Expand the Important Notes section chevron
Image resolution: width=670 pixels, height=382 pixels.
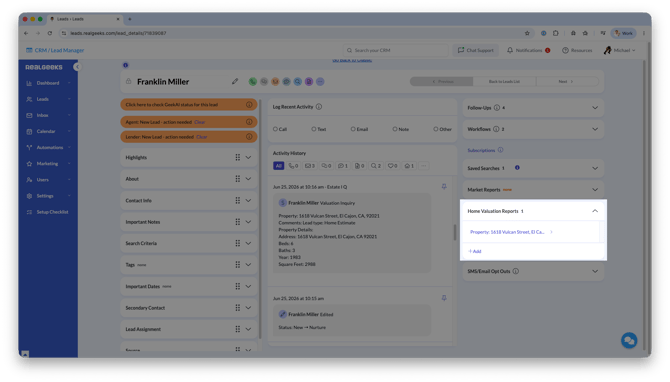tap(248, 222)
